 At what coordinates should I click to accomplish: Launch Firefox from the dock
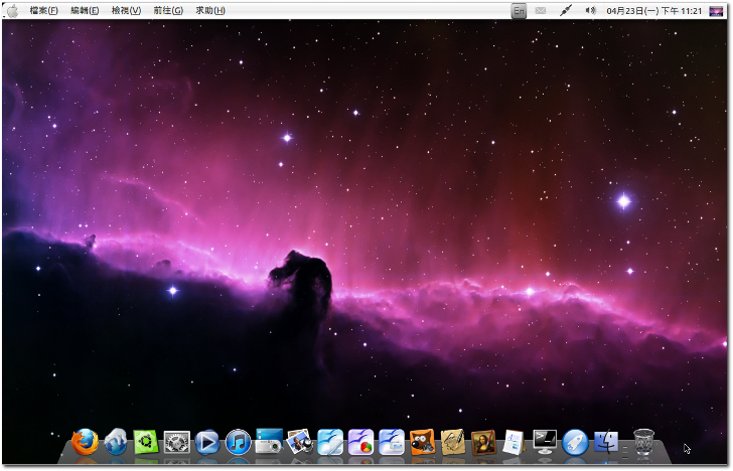click(x=85, y=442)
